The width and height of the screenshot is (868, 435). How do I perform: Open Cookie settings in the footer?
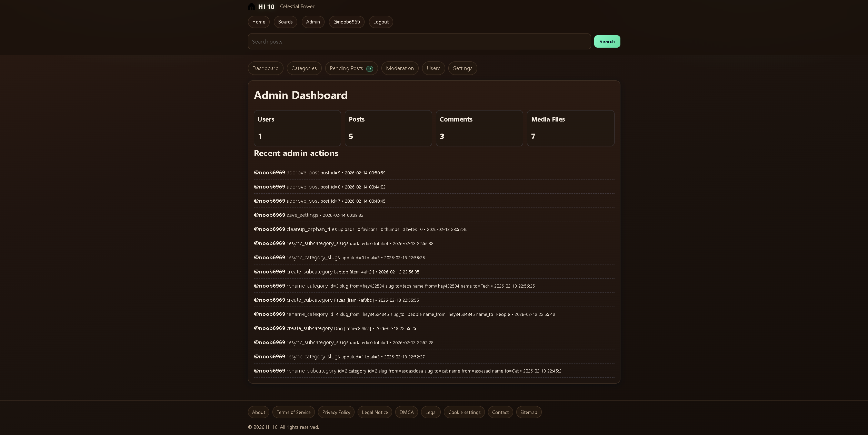pyautogui.click(x=464, y=412)
